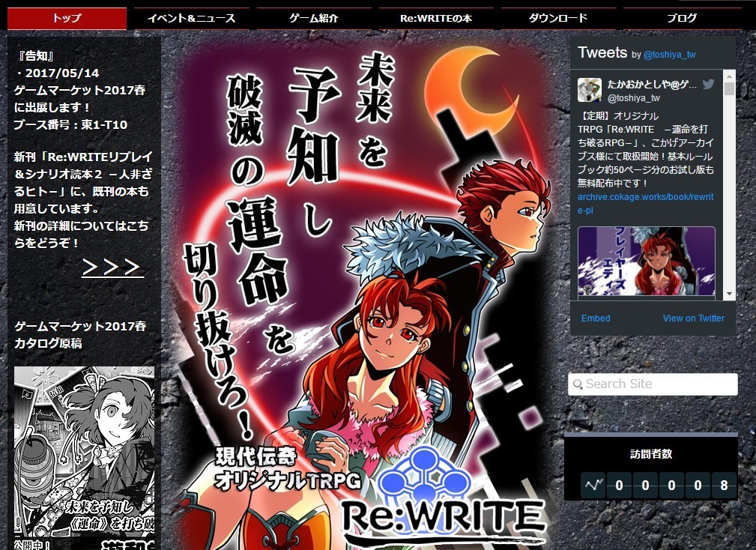Click the Twitter bird icon in the tweet

[708, 85]
